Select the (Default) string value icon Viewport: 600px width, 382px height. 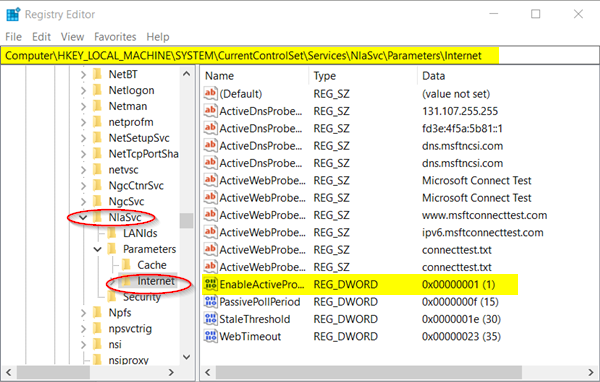(210, 94)
